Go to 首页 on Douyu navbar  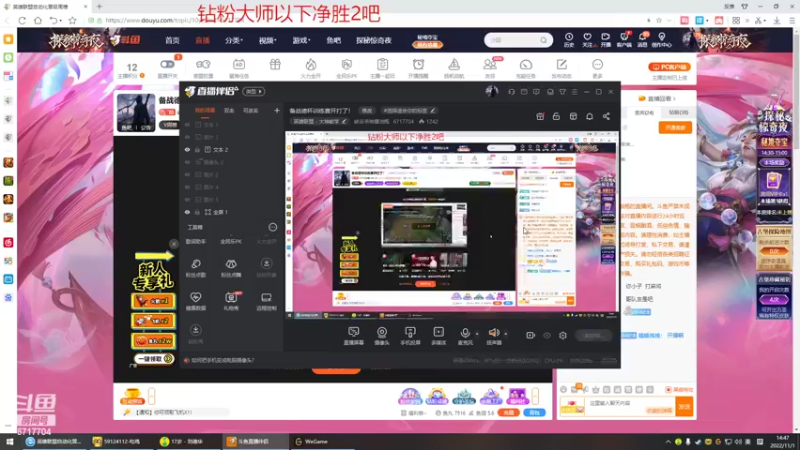coord(172,40)
